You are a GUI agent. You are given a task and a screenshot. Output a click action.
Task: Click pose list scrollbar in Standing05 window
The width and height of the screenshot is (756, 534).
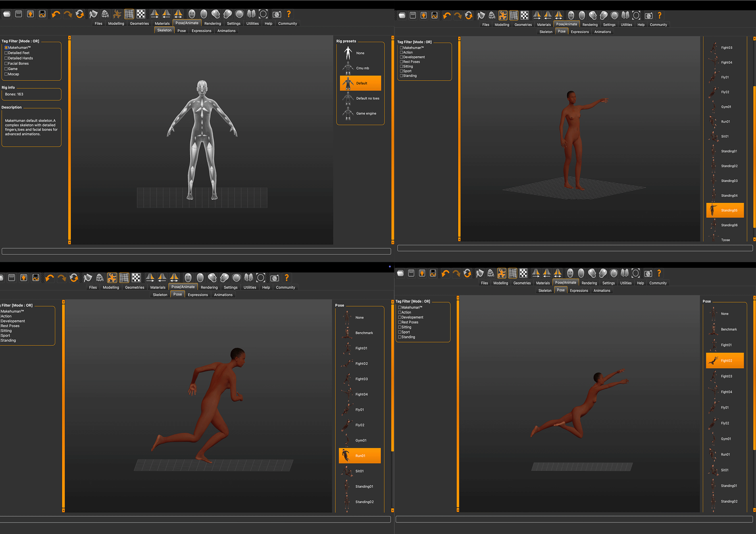click(754, 156)
